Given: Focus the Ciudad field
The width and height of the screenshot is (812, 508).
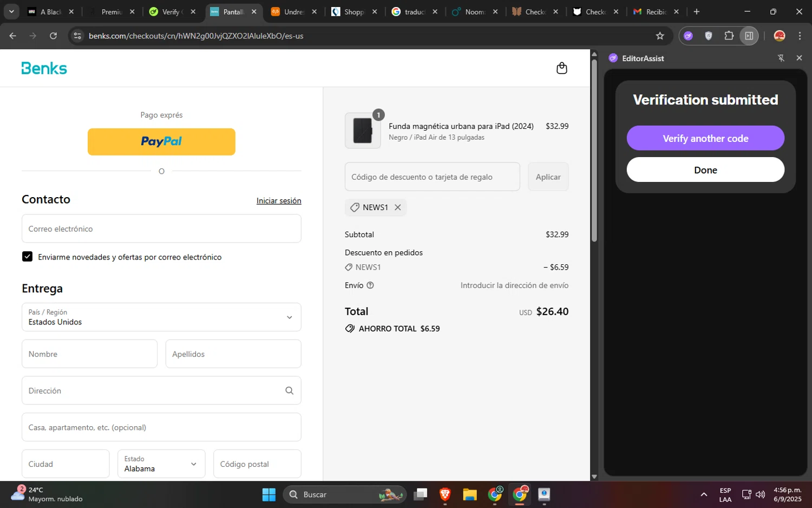Looking at the screenshot, I should [x=66, y=464].
